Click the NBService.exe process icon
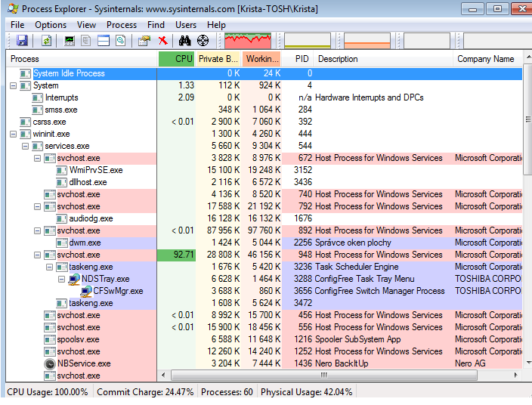 pos(50,363)
